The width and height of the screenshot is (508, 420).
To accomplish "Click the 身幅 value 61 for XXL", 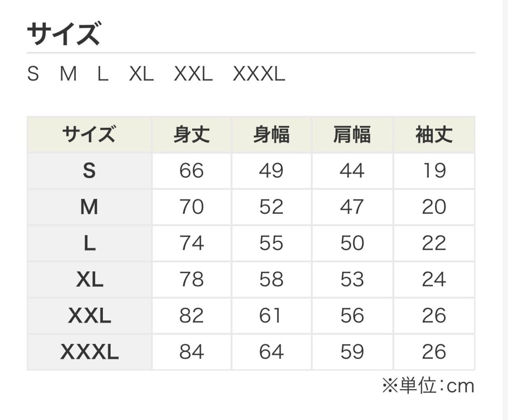I will click(271, 316).
